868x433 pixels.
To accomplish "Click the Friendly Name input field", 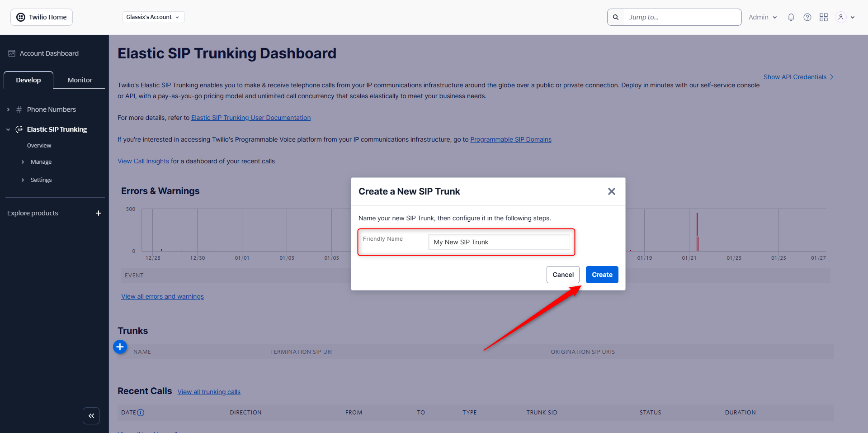I will [x=499, y=242].
